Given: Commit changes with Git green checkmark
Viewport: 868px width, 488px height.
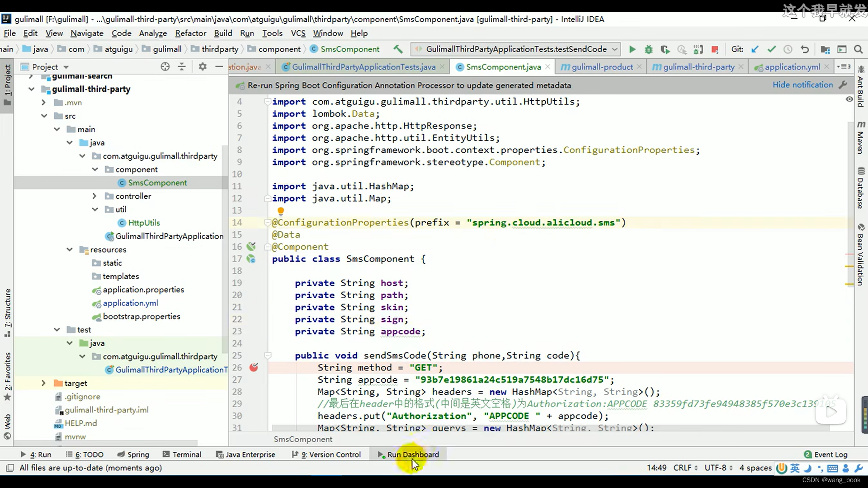Looking at the screenshot, I should coord(771,49).
